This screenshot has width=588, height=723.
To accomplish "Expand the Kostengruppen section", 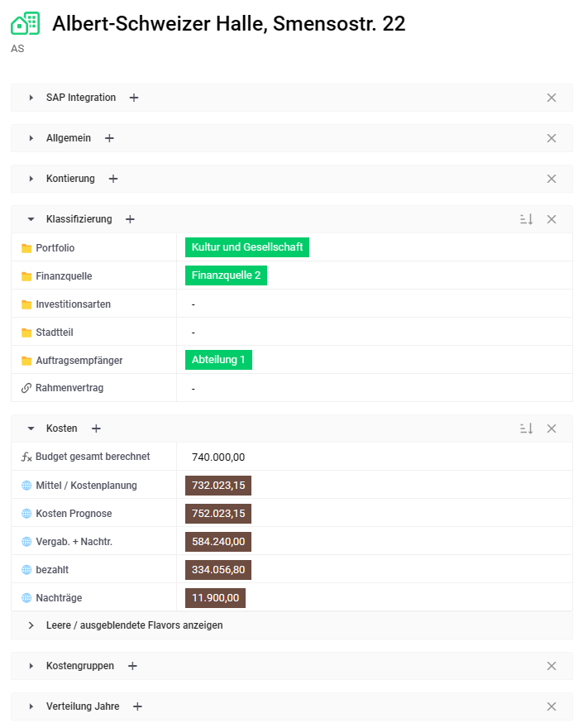I will click(x=31, y=666).
